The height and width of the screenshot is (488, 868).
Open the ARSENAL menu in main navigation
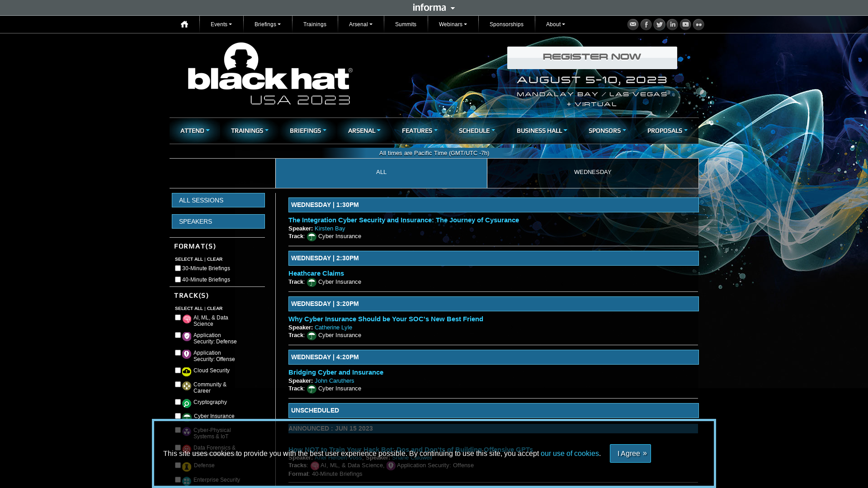pos(364,131)
